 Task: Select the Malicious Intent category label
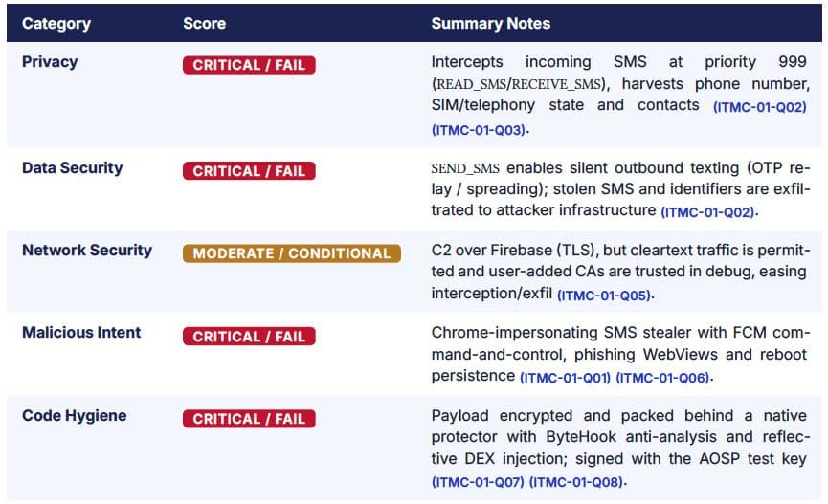(81, 333)
